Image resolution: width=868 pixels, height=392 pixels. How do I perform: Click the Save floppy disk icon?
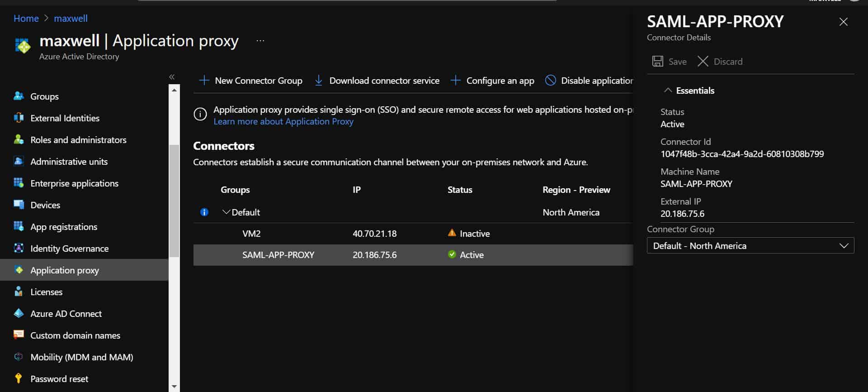(x=658, y=61)
